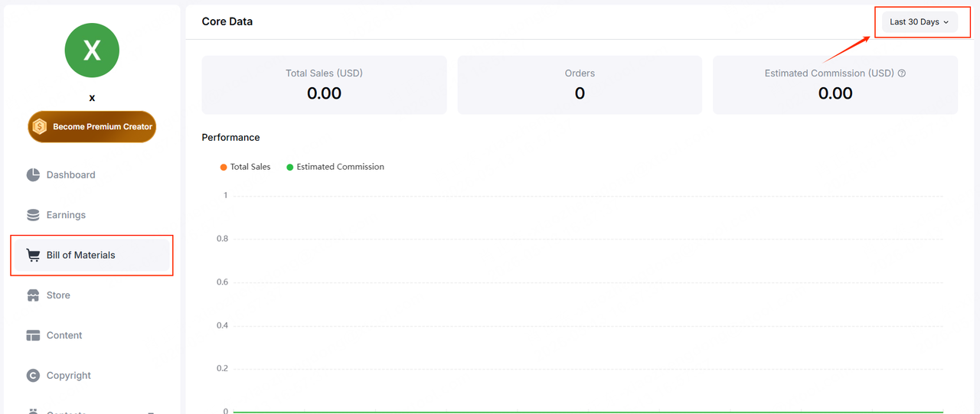Toggle Estimated Commission legend series
Image resolution: width=980 pixels, height=414 pixels.
pos(335,167)
